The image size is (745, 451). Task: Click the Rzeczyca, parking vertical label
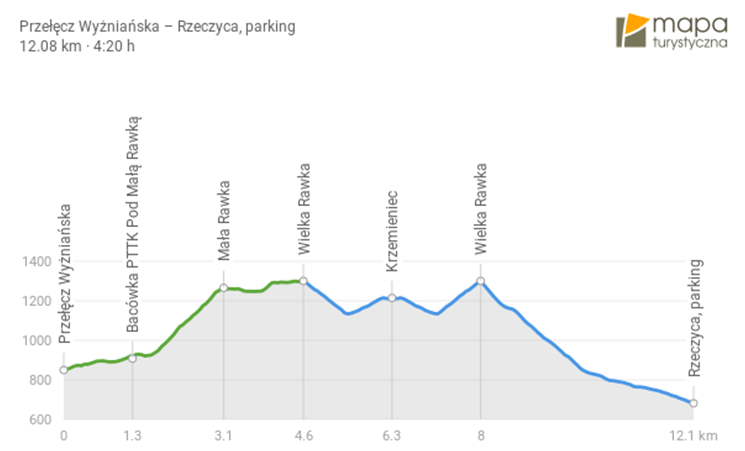694,317
